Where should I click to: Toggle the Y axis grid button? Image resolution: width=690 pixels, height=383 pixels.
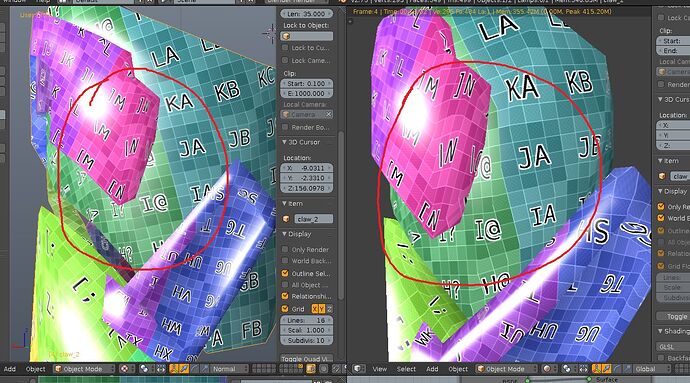[x=322, y=309]
